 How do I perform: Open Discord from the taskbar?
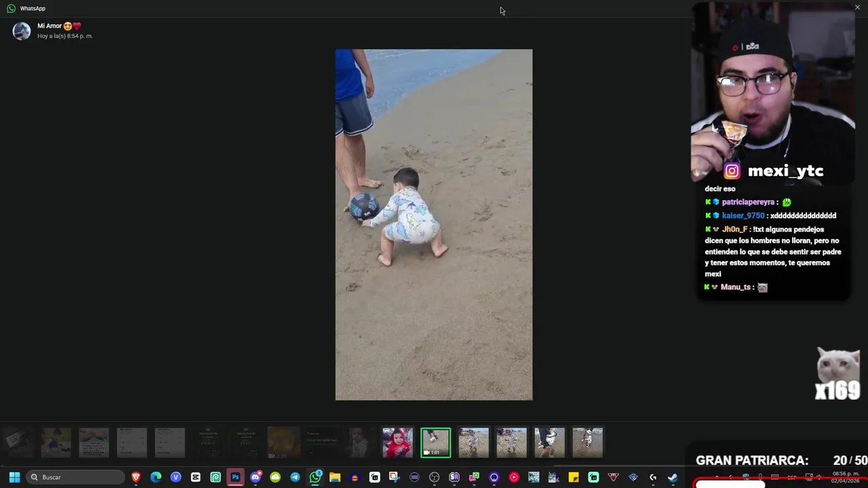[x=256, y=477]
